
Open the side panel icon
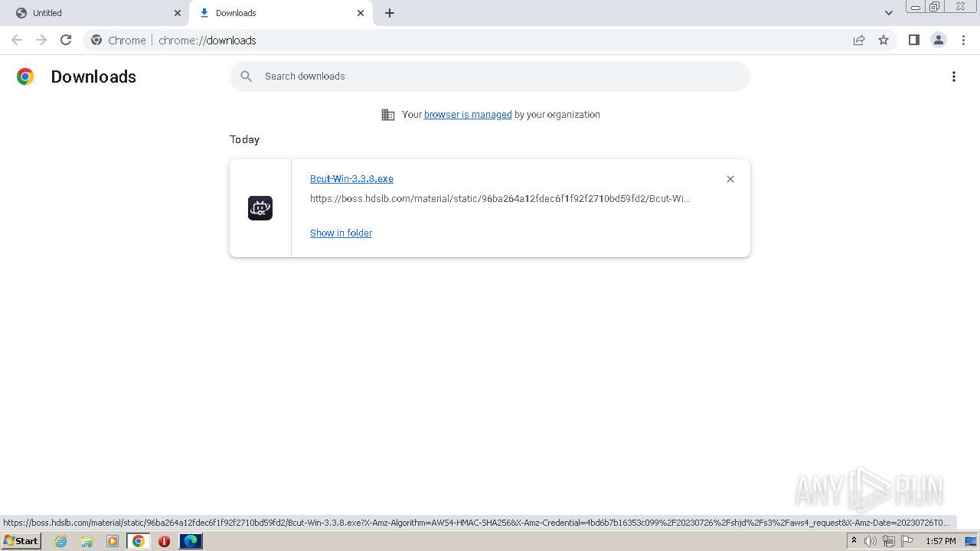pos(913,40)
